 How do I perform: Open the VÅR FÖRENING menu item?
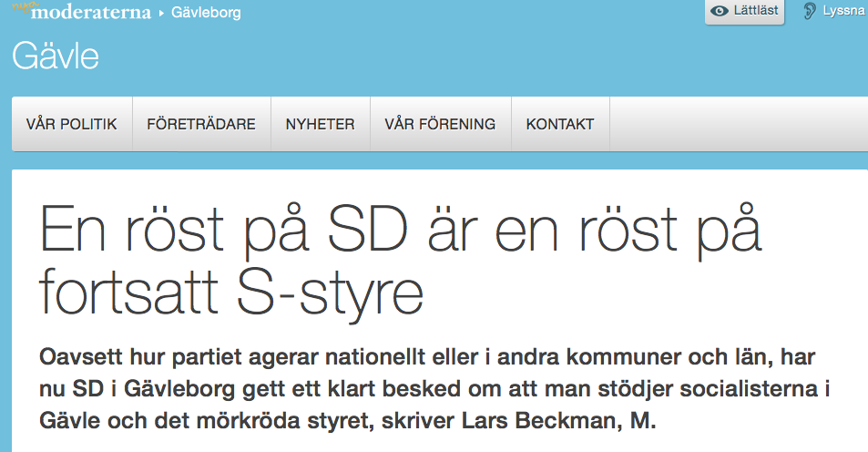(441, 124)
